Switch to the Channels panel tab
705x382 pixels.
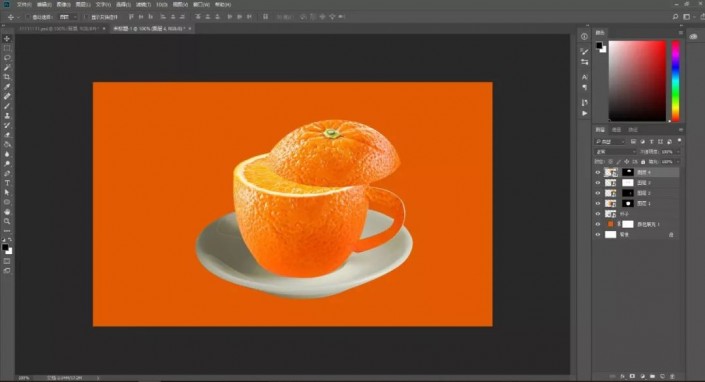point(616,129)
